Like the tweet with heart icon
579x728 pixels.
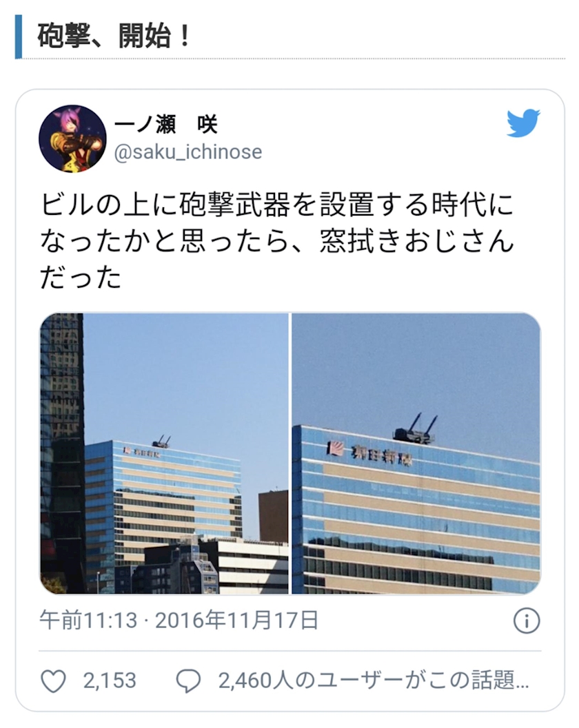tap(54, 680)
